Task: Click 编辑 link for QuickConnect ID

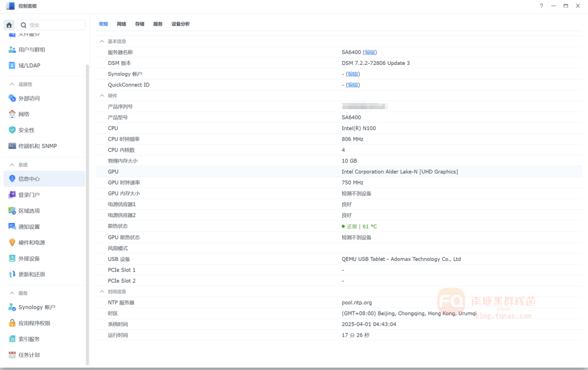Action: [353, 85]
